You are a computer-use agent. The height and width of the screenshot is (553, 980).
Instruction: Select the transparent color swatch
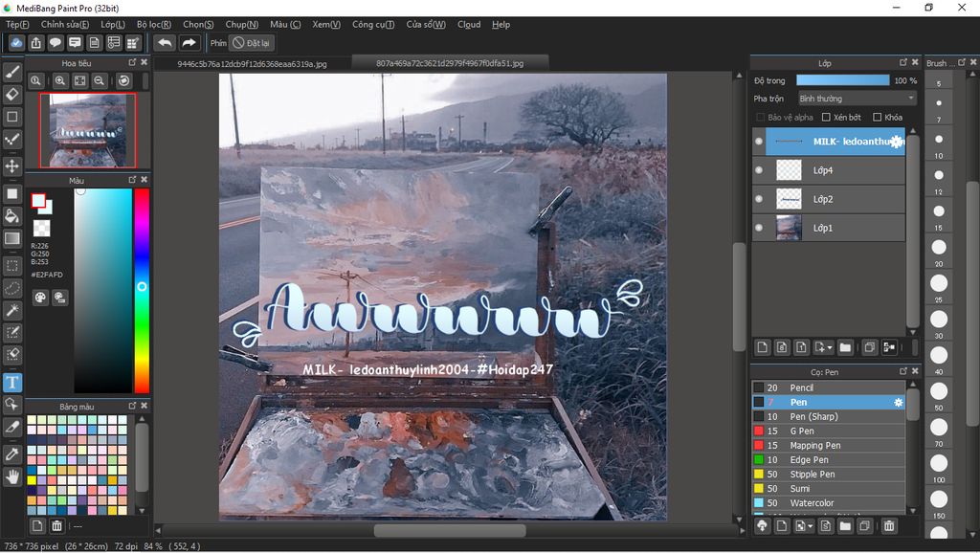click(x=42, y=228)
